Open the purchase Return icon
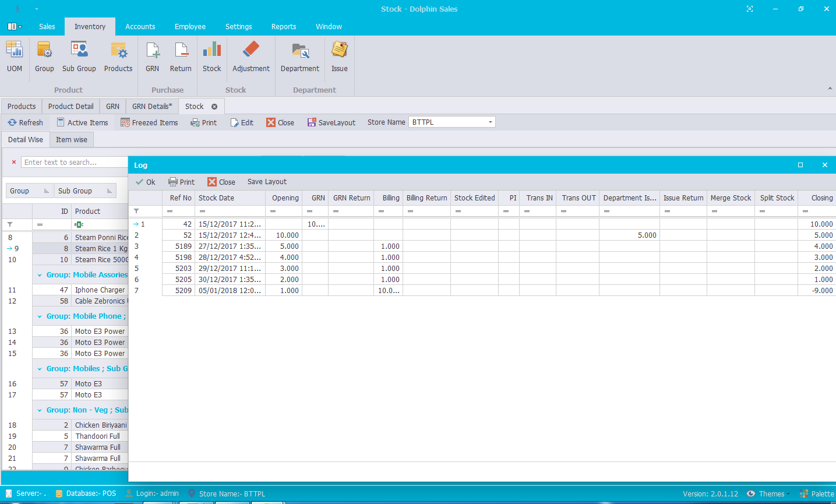 coord(181,57)
